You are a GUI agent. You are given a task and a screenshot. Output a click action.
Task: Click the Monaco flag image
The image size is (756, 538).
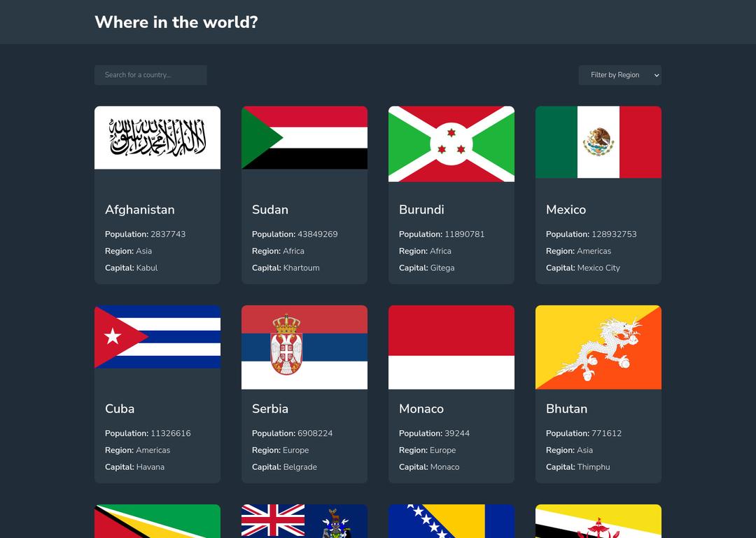point(451,347)
